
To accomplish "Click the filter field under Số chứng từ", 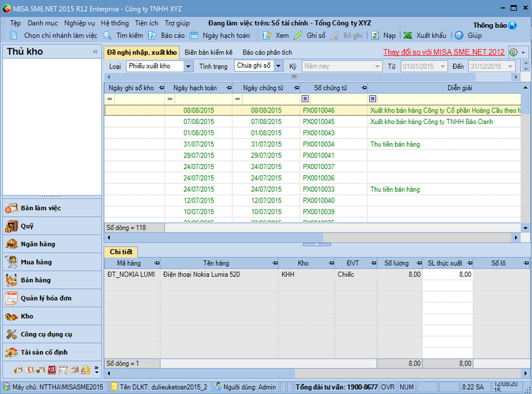I will click(338, 99).
